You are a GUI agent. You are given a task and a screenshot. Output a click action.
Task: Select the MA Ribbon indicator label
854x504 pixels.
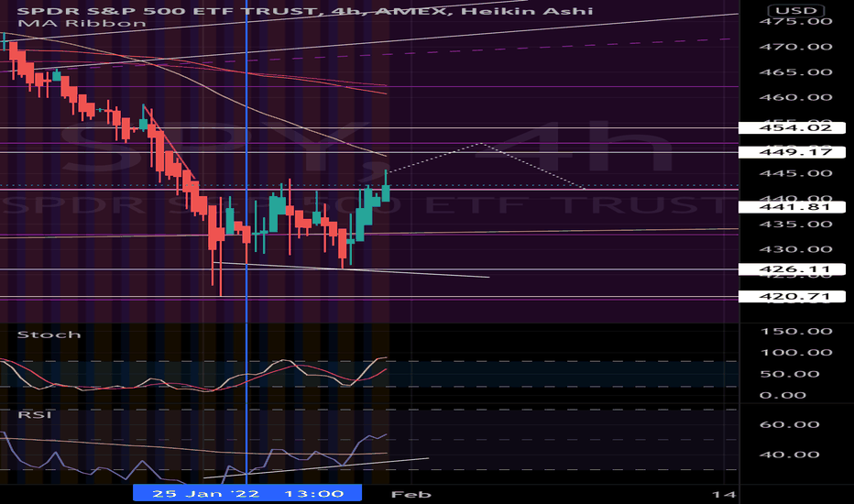click(x=82, y=24)
